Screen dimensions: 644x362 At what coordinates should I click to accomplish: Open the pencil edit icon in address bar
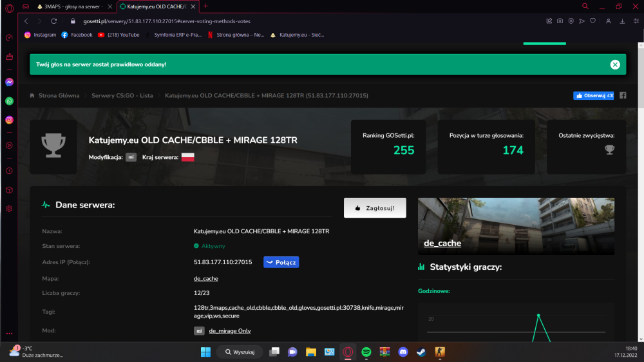pos(549,21)
